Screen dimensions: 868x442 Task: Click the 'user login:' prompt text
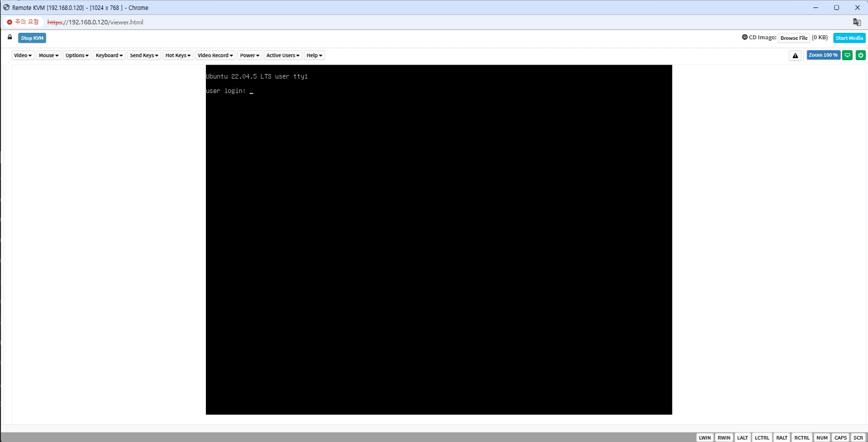[x=226, y=91]
